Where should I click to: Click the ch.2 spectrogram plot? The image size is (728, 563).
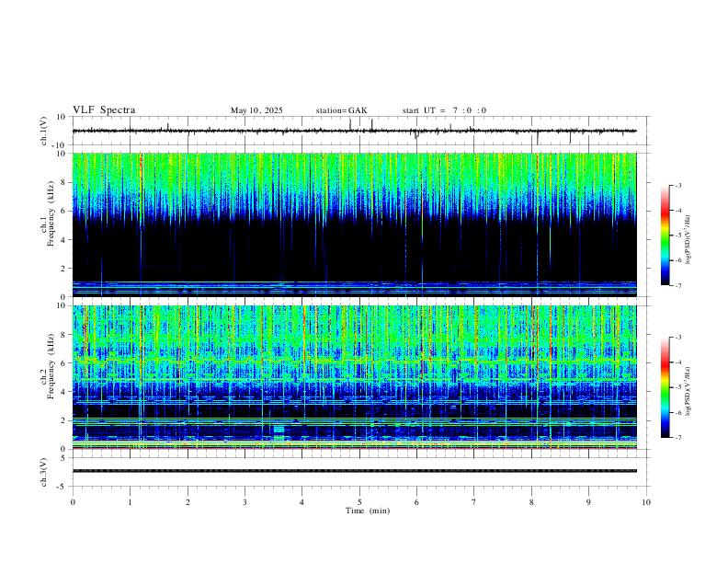pyautogui.click(x=354, y=377)
